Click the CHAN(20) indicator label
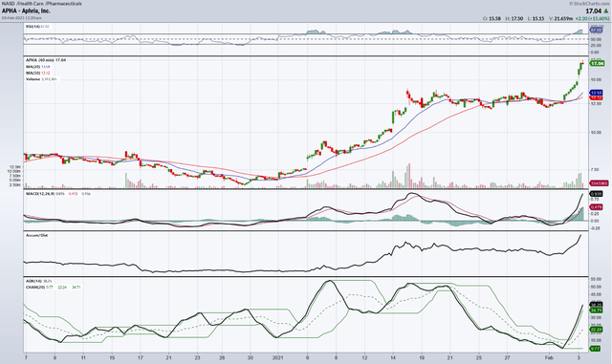This screenshot has height=364, width=612. coord(35,287)
